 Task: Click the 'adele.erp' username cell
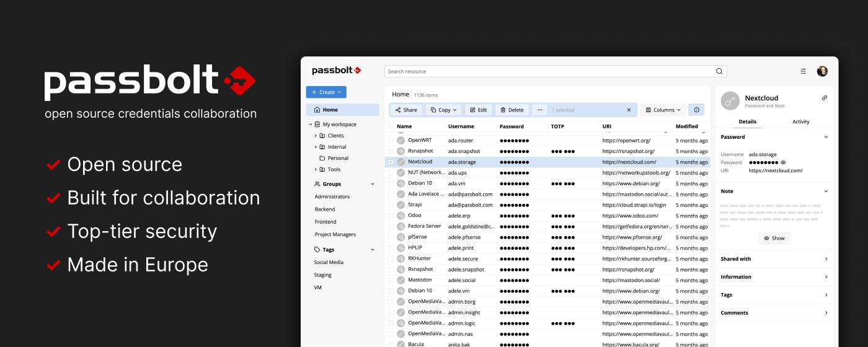coord(460,216)
